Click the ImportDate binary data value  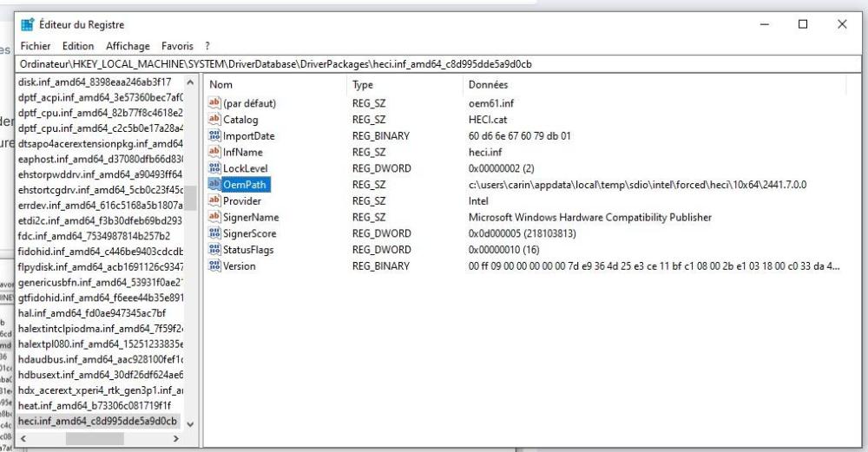click(x=519, y=135)
